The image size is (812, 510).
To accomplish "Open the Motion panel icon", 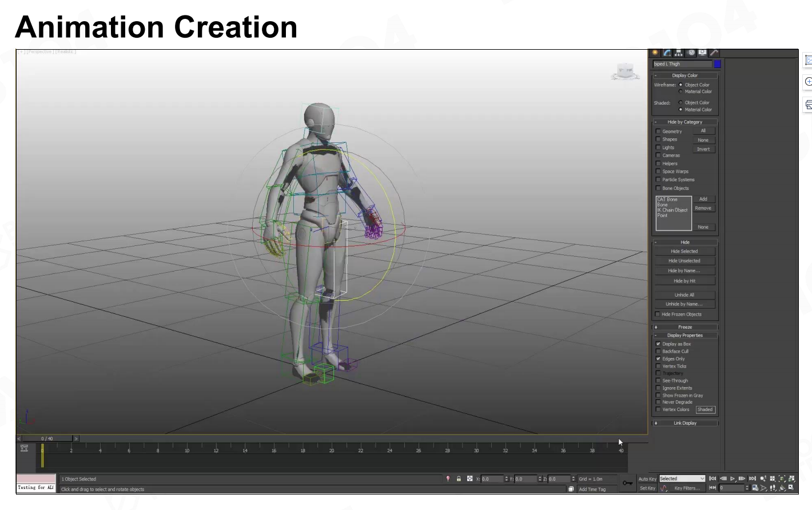I will coord(691,53).
